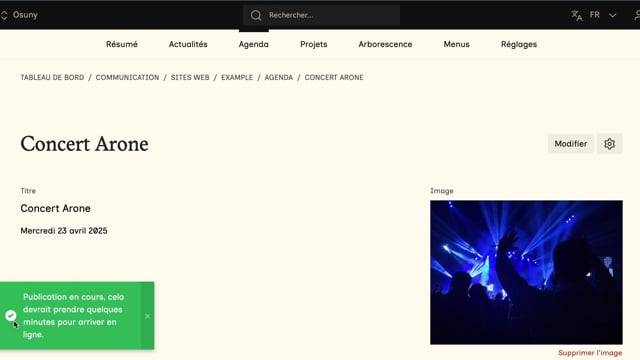Click Supprimer l'image link
This screenshot has width=640, height=360.
[x=590, y=353]
